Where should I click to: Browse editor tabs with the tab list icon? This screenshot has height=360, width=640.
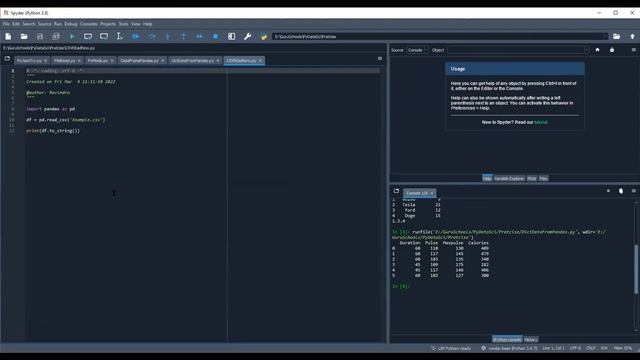(x=7, y=59)
